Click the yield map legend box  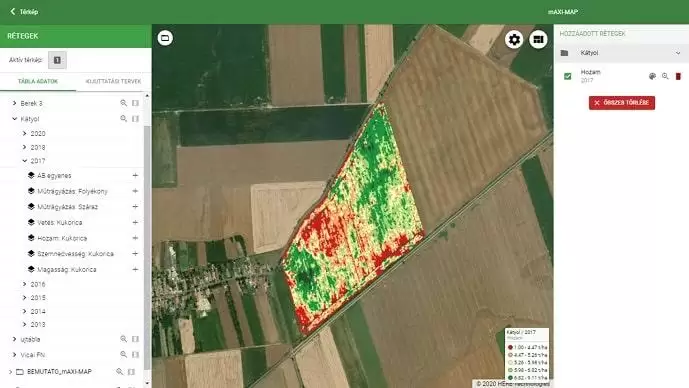pyautogui.click(x=527, y=354)
